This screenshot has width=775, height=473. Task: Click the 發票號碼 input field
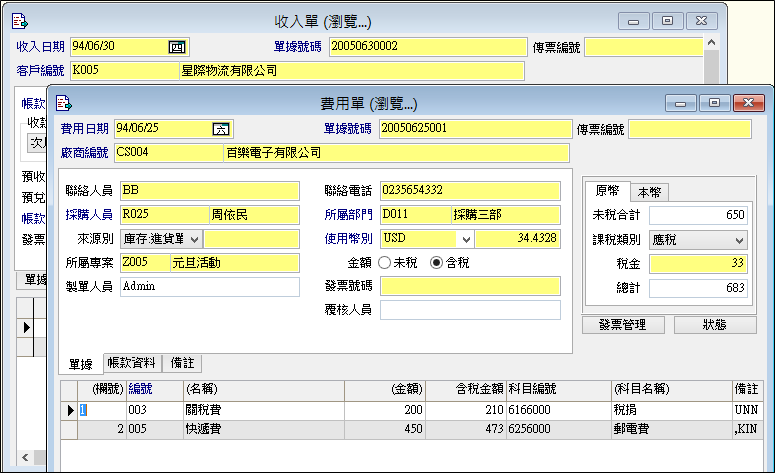470,286
